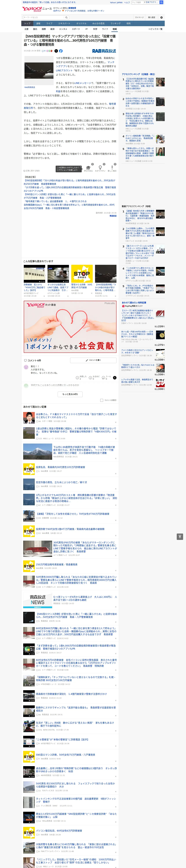React with わかりやすい light bulb icon

[100, 168]
